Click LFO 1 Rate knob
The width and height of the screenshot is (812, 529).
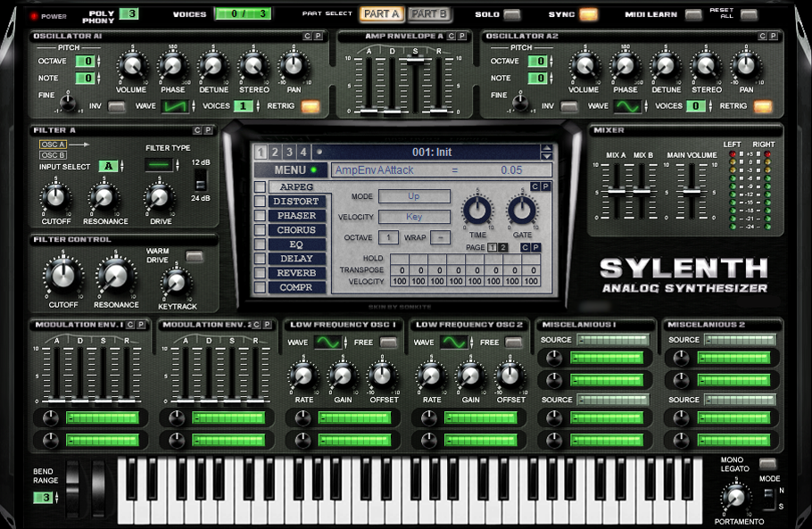[303, 376]
